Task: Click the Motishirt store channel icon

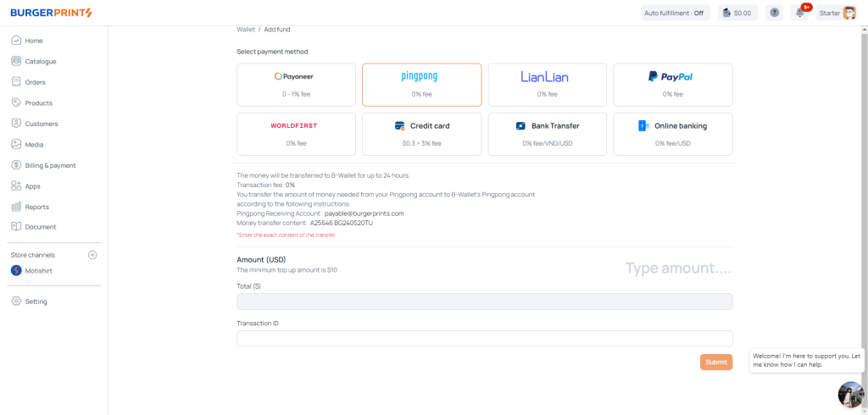Action: 16,271
